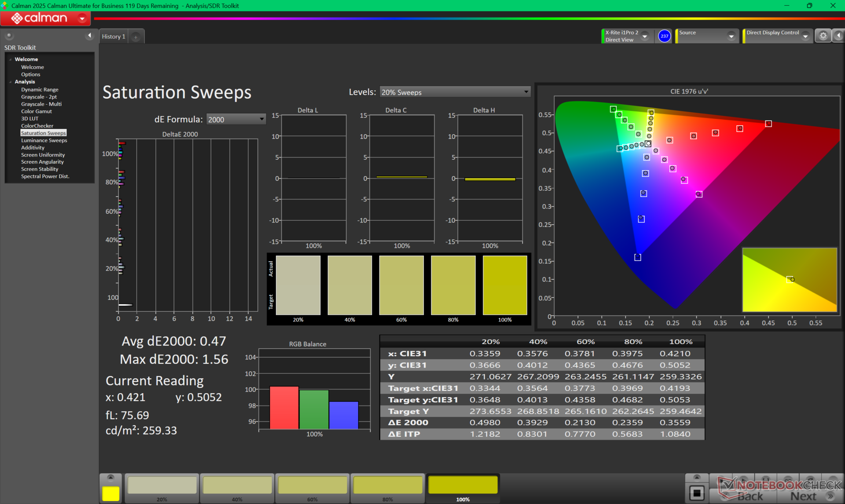
Task: Click the stop measurement button
Action: (697, 493)
